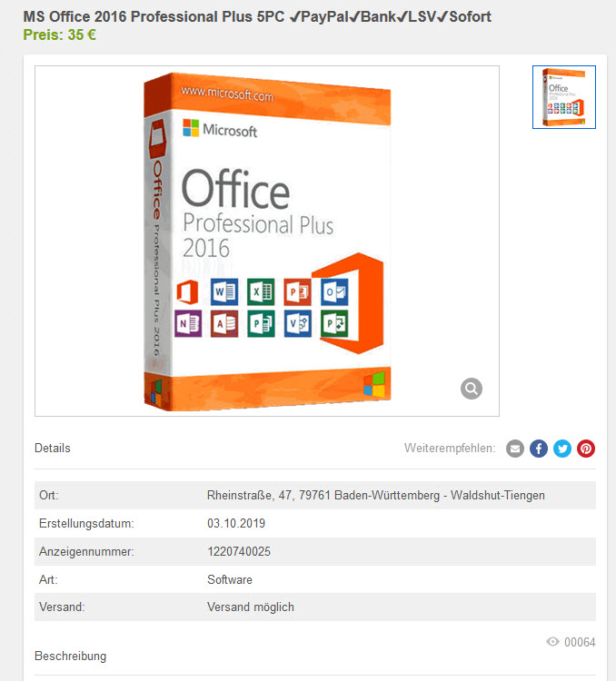
Task: Click the Anzeigennummer 1220740025 value
Action: (x=239, y=551)
